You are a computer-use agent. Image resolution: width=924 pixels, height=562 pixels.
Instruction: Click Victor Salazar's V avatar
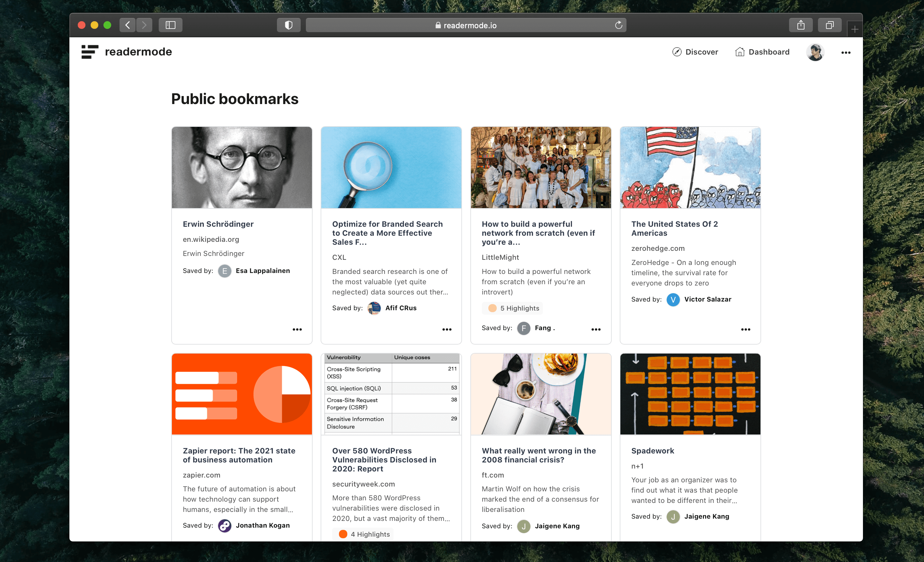point(673,299)
